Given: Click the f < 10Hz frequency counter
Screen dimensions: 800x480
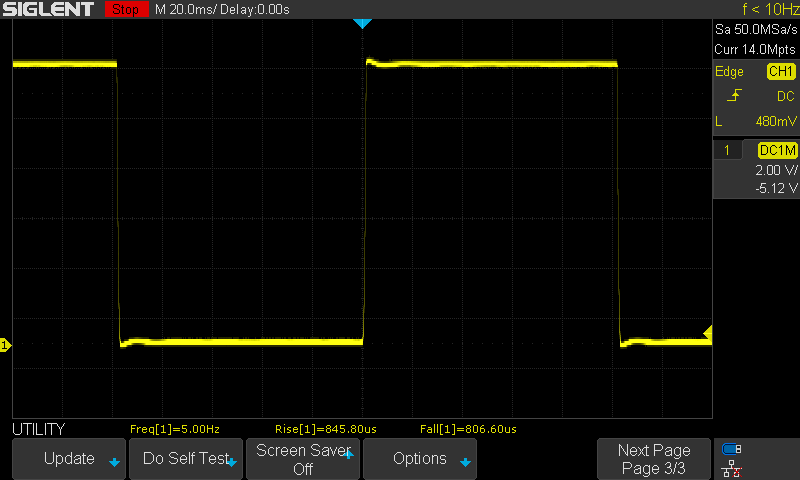Looking at the screenshot, I should point(770,9).
